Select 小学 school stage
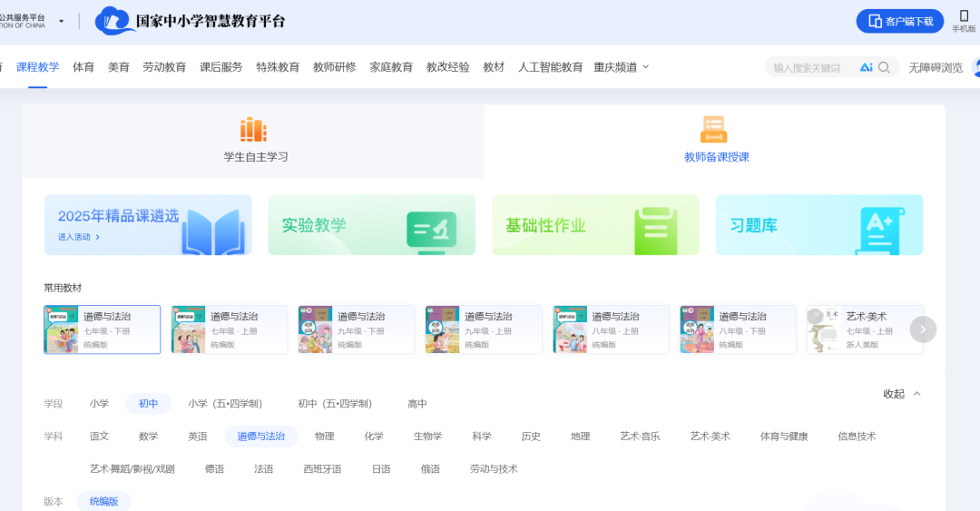 tap(99, 403)
